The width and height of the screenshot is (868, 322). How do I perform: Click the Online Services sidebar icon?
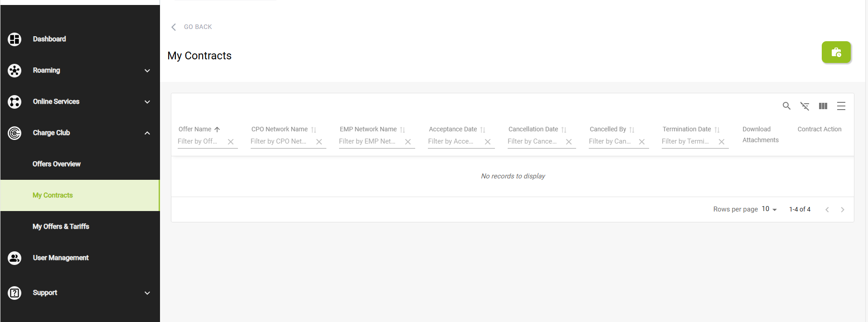pos(15,102)
